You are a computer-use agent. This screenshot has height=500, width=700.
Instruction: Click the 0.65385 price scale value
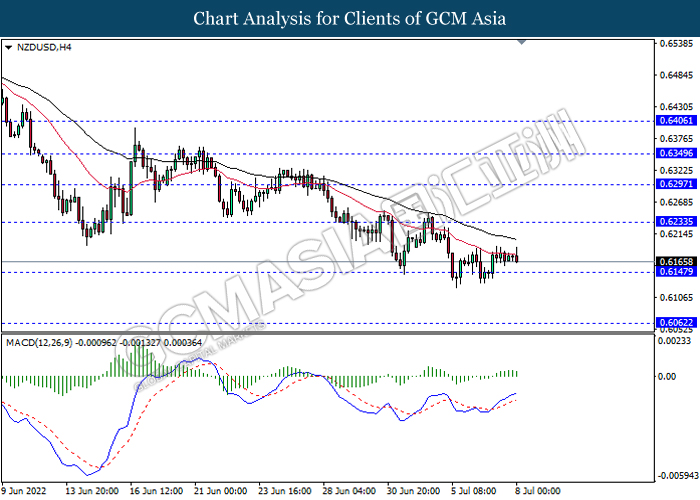[x=677, y=43]
